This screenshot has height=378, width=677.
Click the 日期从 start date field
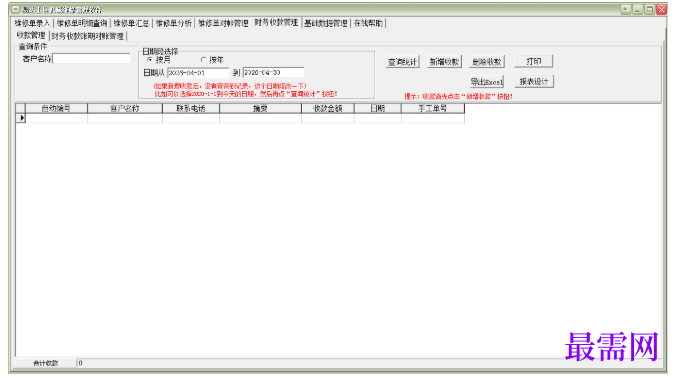198,73
